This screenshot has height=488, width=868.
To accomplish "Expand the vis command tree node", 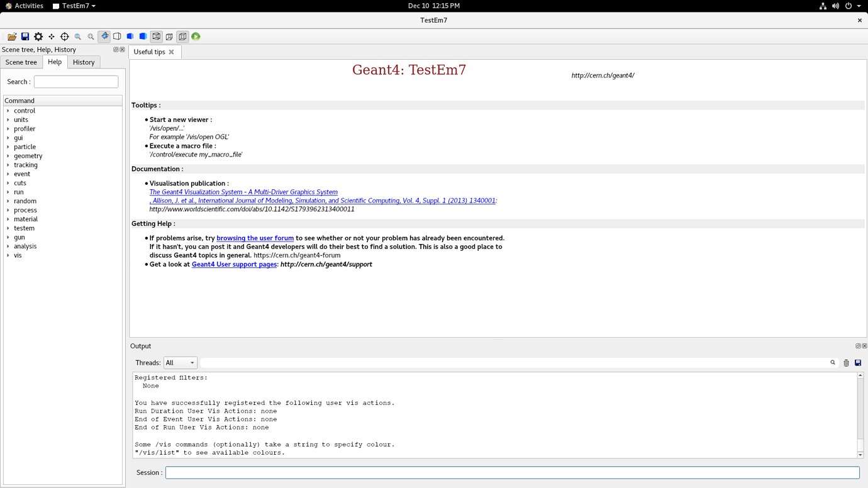I will tap(8, 255).
